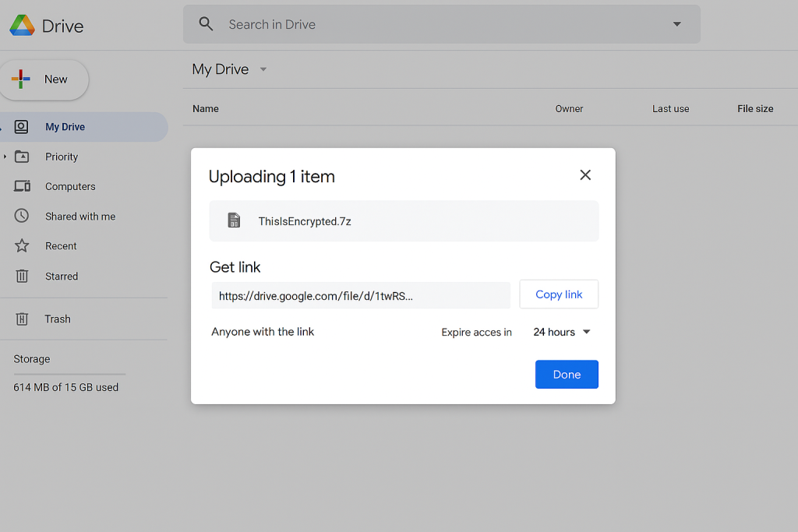The width and height of the screenshot is (798, 532).
Task: Open Trash via the bin icon
Action: pyautogui.click(x=23, y=319)
